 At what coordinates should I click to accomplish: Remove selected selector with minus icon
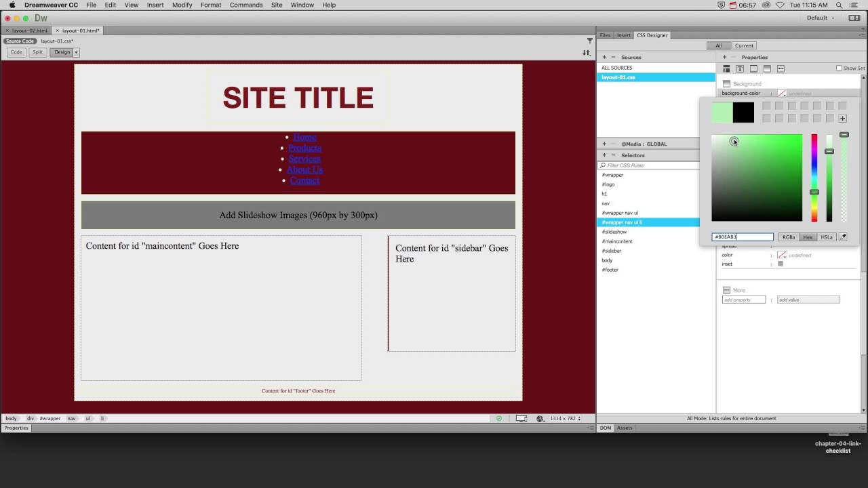pyautogui.click(x=613, y=155)
